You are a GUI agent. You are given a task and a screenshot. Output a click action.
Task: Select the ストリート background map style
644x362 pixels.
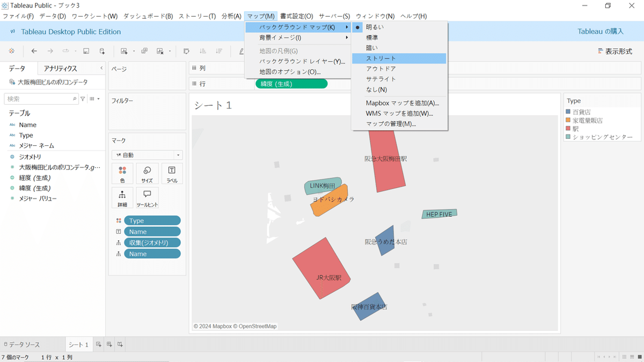pos(399,58)
